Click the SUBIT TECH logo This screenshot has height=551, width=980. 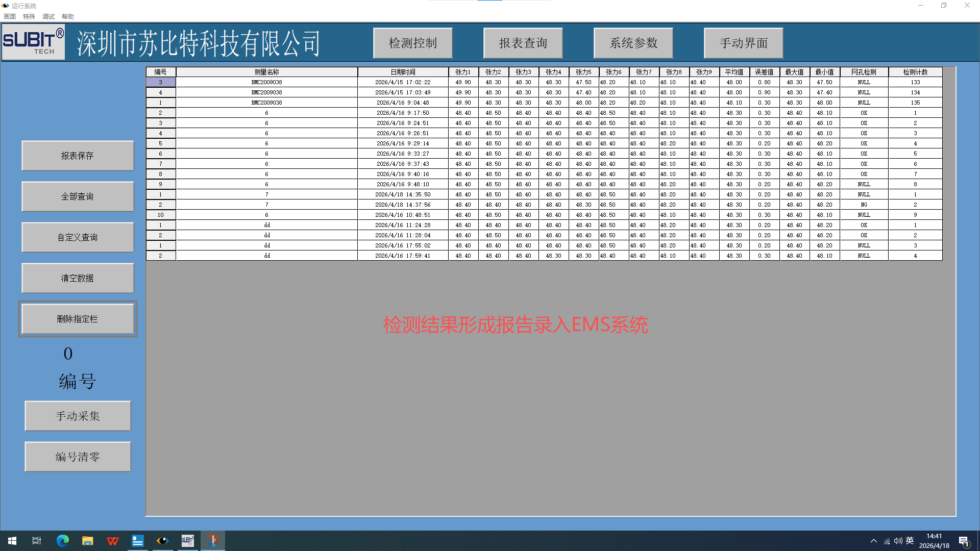point(34,43)
